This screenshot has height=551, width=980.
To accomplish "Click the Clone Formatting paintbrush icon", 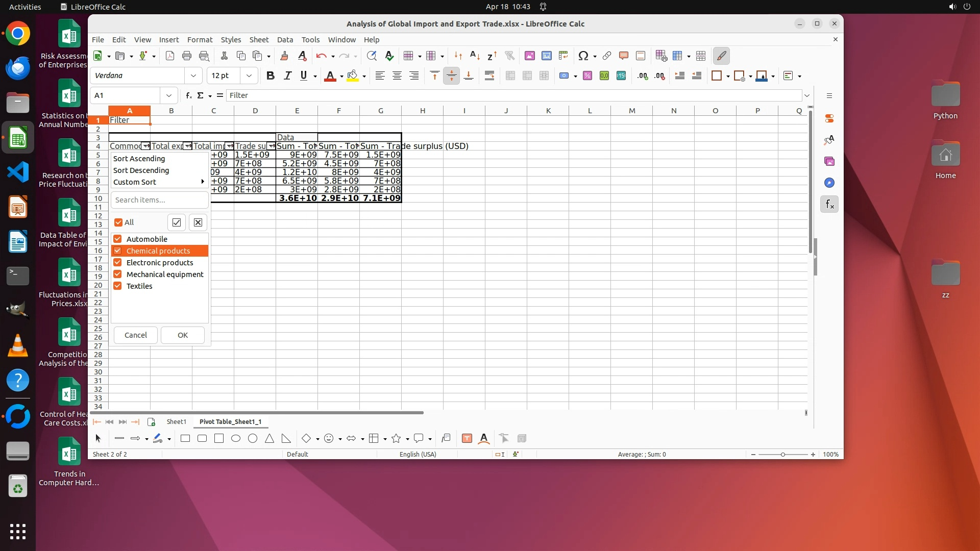I will coord(284,56).
